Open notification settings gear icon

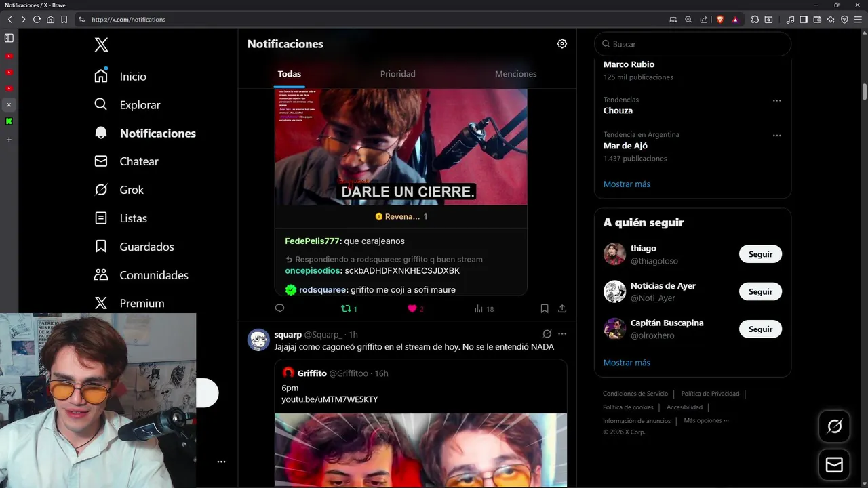coord(562,43)
